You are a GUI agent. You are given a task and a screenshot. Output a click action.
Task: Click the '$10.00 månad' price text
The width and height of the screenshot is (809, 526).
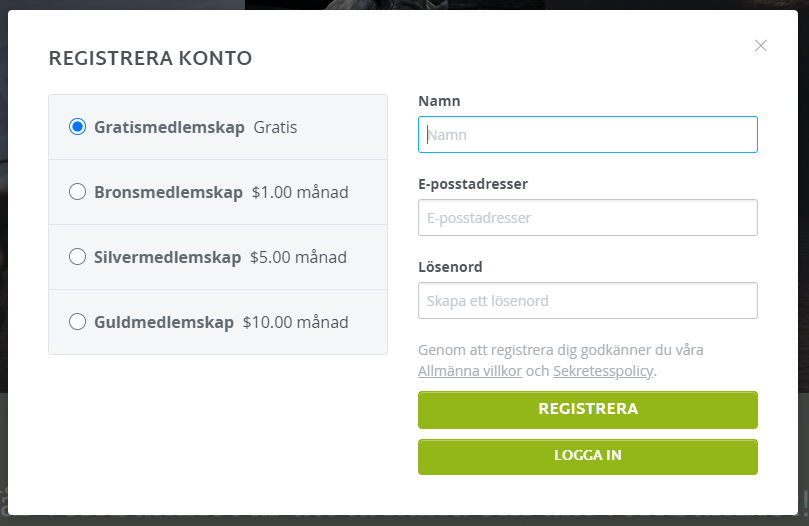(296, 322)
